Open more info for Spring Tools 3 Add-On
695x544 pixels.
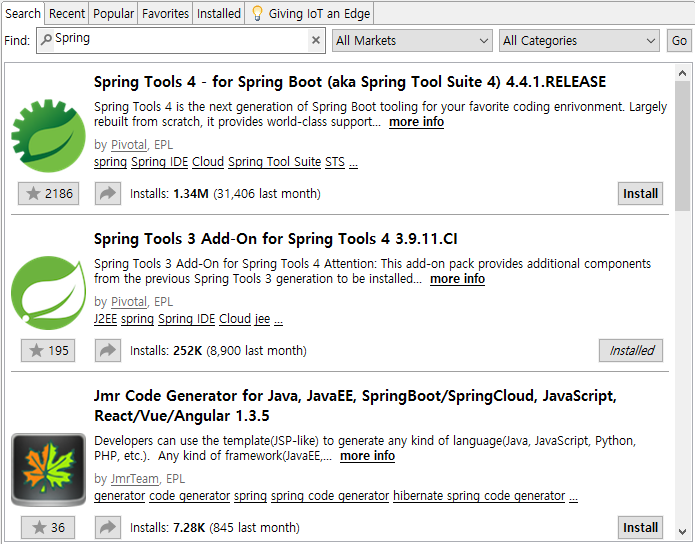pyautogui.click(x=457, y=279)
